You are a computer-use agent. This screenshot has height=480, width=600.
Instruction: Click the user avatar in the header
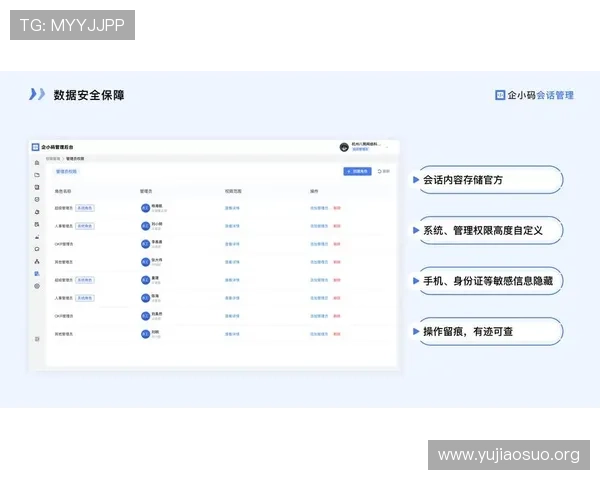(x=344, y=147)
